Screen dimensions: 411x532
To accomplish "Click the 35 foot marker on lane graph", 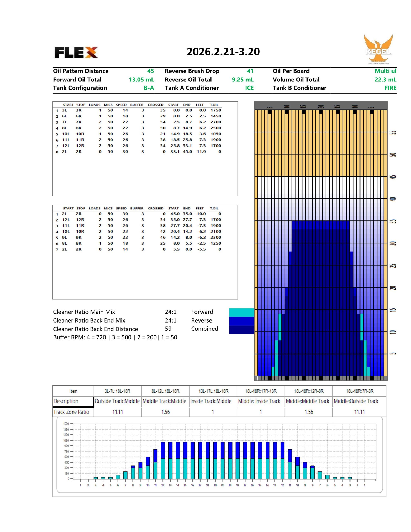I will [x=392, y=221].
